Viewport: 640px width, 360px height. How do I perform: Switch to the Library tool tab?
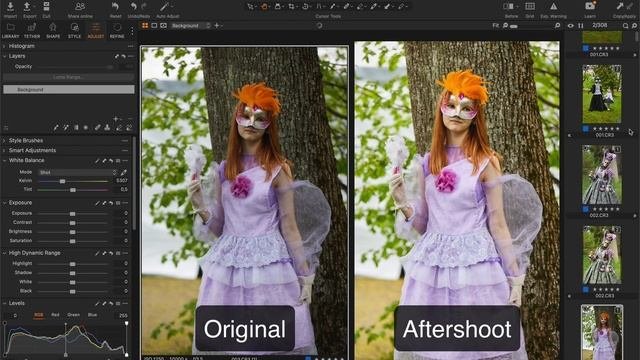(x=11, y=31)
